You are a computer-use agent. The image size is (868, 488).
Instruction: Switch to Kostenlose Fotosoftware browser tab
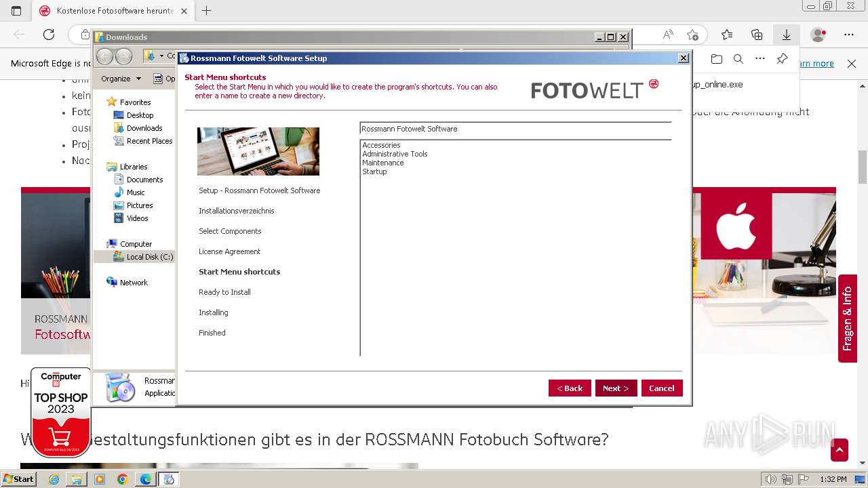pyautogui.click(x=112, y=11)
